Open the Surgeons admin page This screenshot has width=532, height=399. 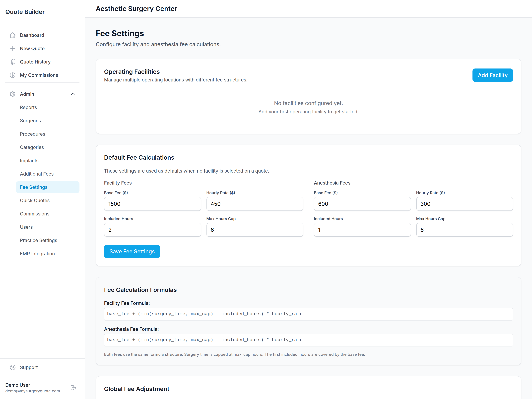pos(48,121)
